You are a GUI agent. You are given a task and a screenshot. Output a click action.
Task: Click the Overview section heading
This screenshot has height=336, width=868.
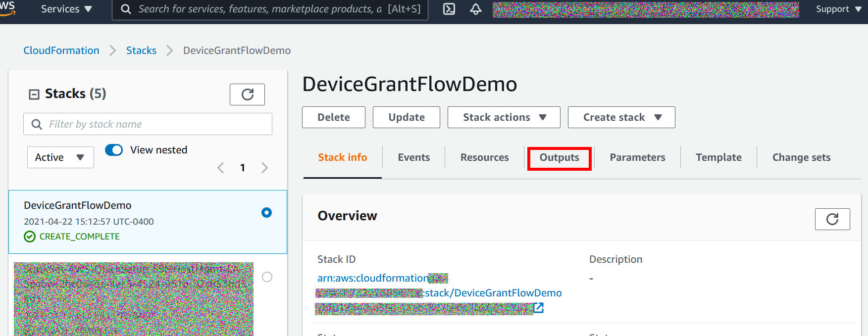tap(347, 216)
